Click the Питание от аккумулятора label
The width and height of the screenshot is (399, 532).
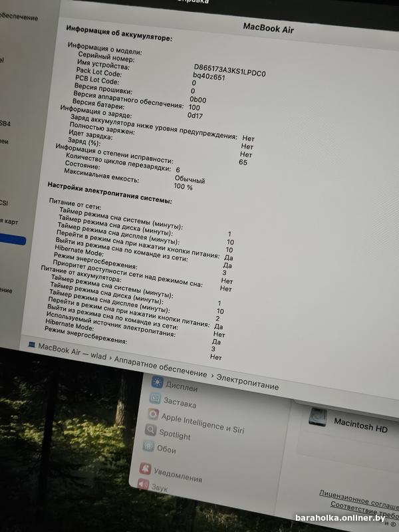[x=80, y=273]
